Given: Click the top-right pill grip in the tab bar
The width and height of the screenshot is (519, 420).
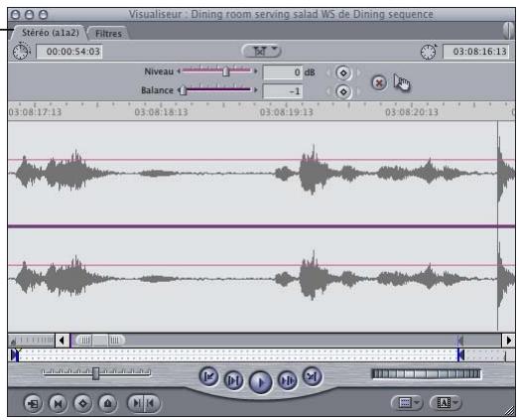Looking at the screenshot, I should (x=509, y=31).
